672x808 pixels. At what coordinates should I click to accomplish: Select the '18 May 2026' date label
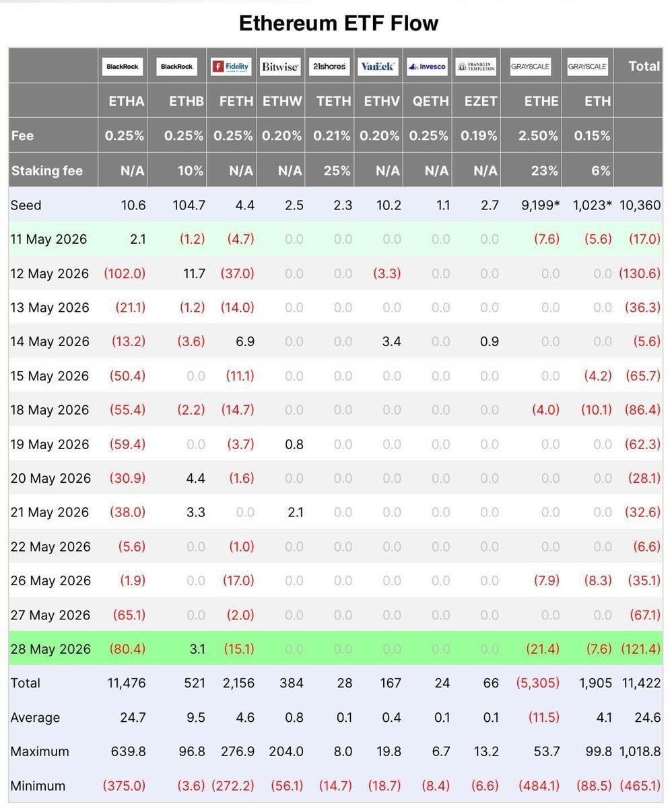coord(50,410)
